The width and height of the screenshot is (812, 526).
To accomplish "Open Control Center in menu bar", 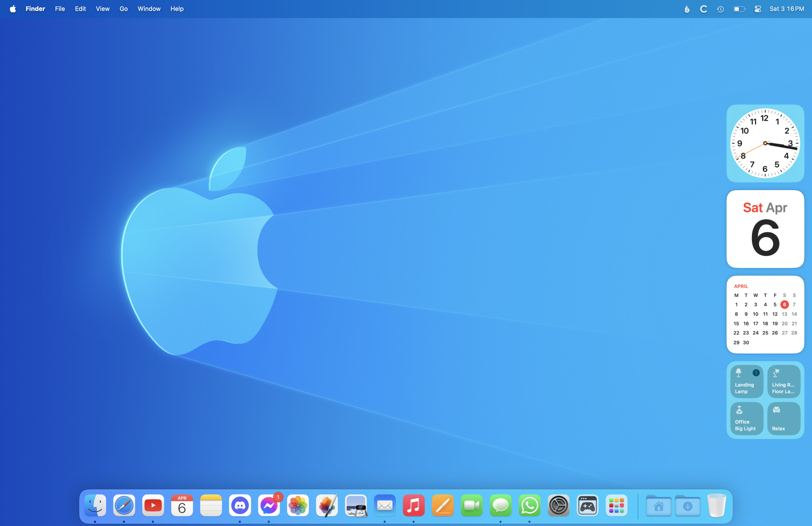I will 758,9.
